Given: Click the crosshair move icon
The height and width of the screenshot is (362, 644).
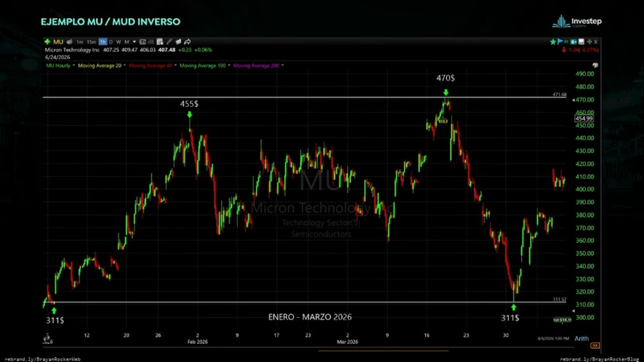Looking at the screenshot, I should 589,42.
